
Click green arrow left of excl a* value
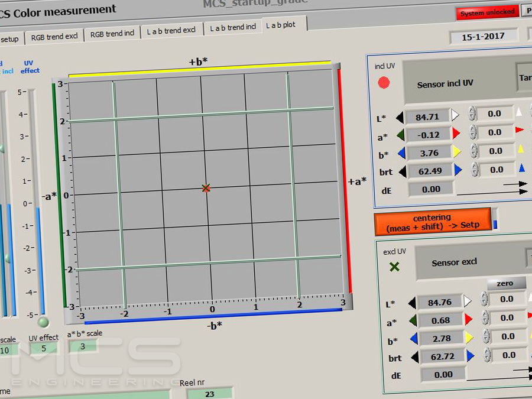[x=412, y=320]
